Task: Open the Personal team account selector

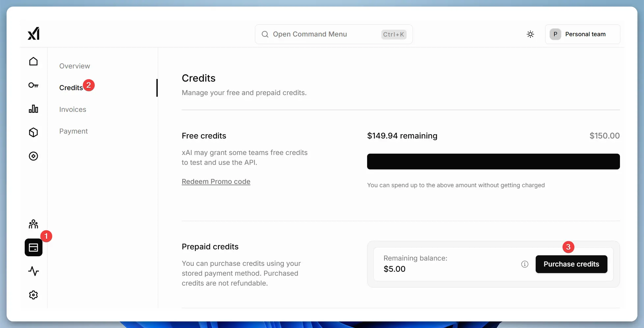Action: [x=582, y=34]
